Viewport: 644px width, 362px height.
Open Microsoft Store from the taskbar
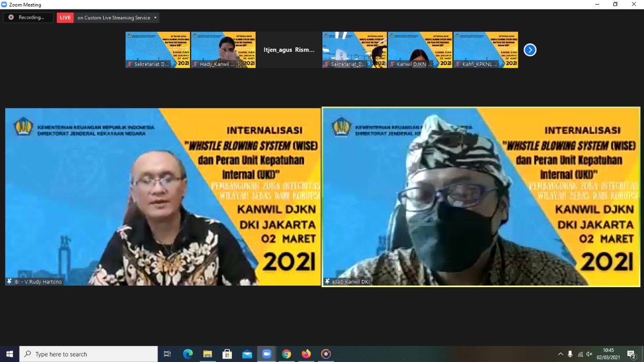pyautogui.click(x=227, y=354)
